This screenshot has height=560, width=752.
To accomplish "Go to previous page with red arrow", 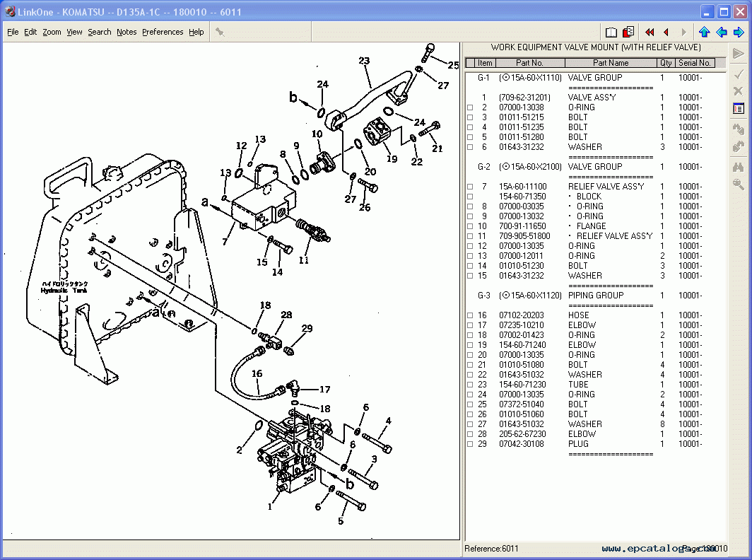I will [x=666, y=32].
